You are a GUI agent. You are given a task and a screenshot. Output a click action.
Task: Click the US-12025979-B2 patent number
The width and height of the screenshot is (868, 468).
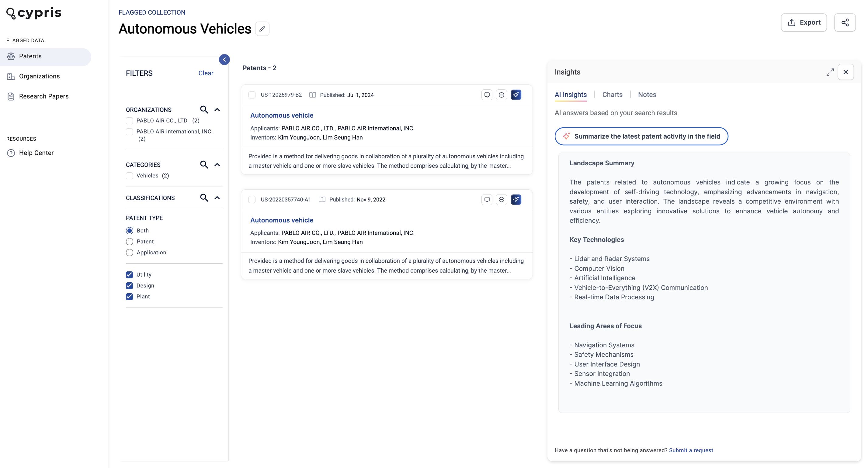[x=281, y=95]
